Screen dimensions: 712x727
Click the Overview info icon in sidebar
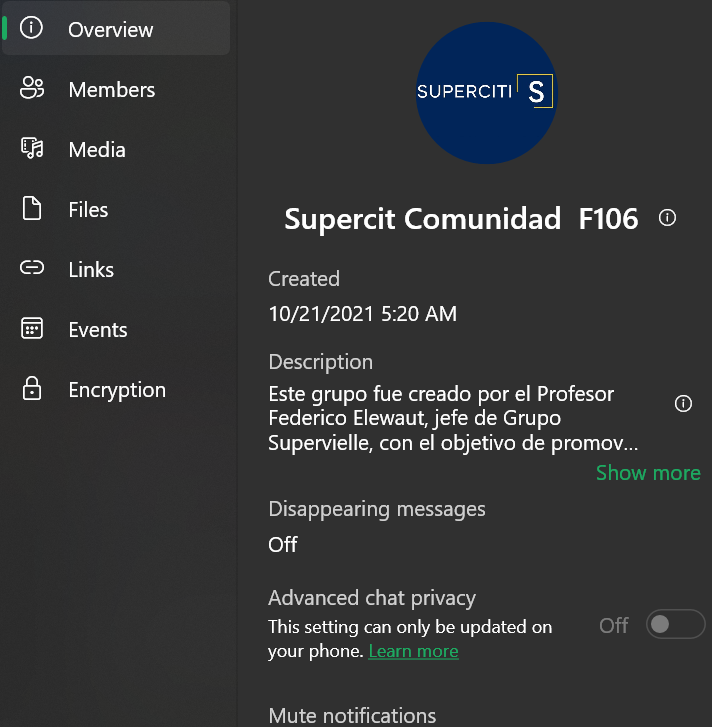coord(31,28)
